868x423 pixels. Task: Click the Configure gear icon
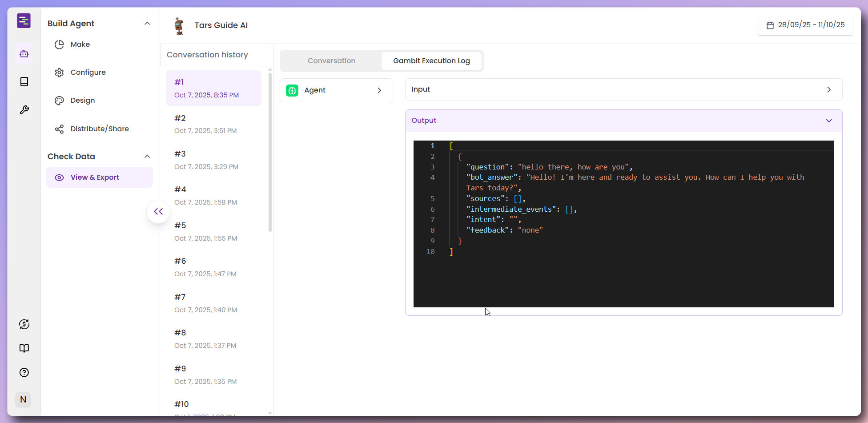coord(59,73)
